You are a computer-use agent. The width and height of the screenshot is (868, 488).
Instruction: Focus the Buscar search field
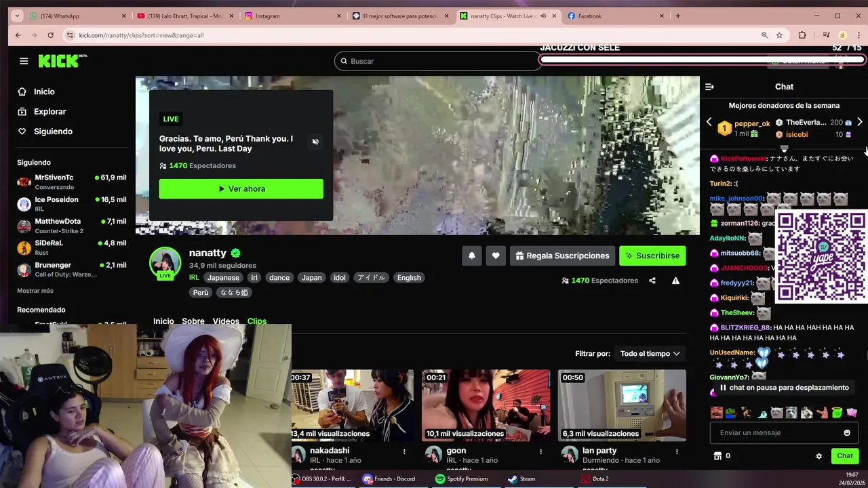point(437,61)
